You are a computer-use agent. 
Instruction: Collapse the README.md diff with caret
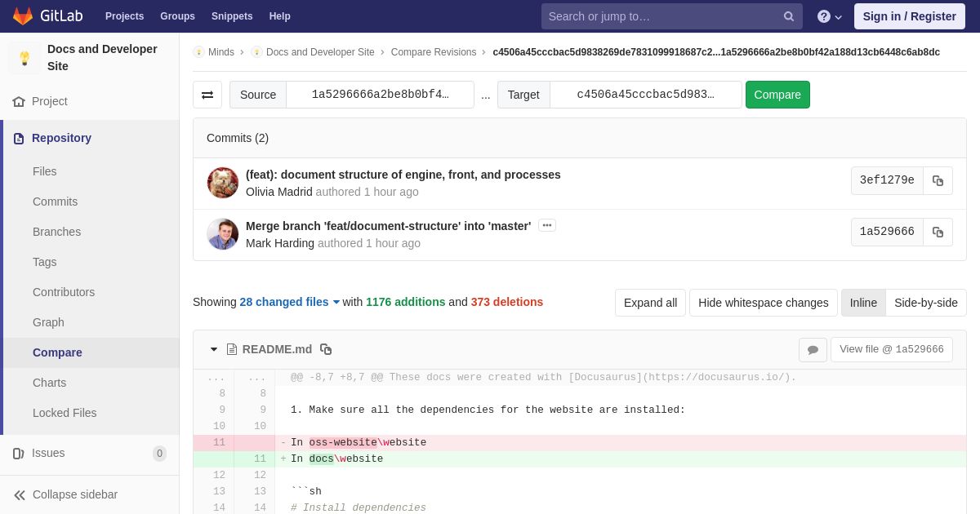point(214,349)
